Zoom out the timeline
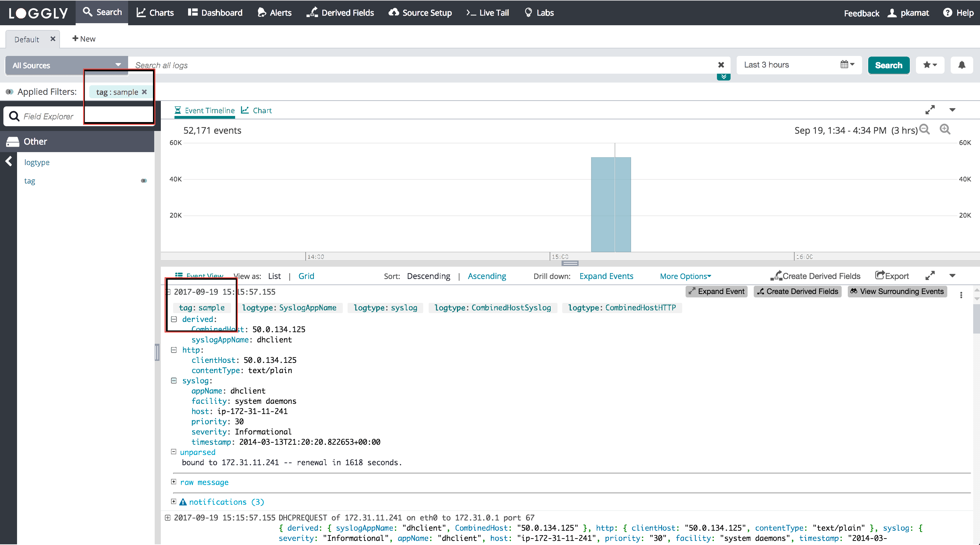The image size is (980, 545). click(924, 130)
